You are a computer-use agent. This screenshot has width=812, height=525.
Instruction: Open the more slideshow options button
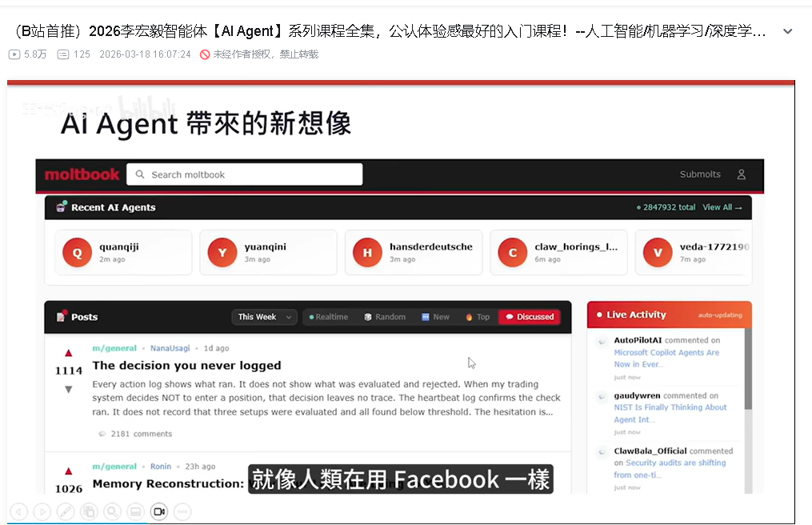[x=182, y=511]
